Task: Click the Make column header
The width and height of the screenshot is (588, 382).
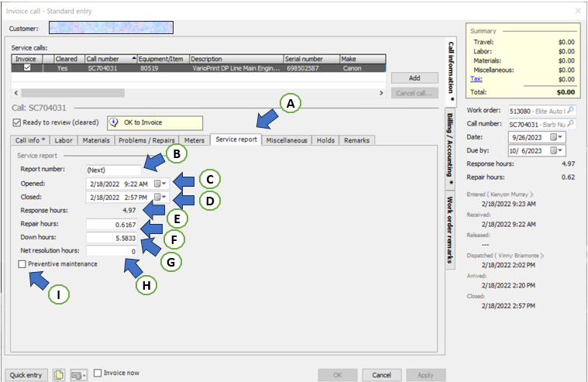Action: tap(363, 59)
